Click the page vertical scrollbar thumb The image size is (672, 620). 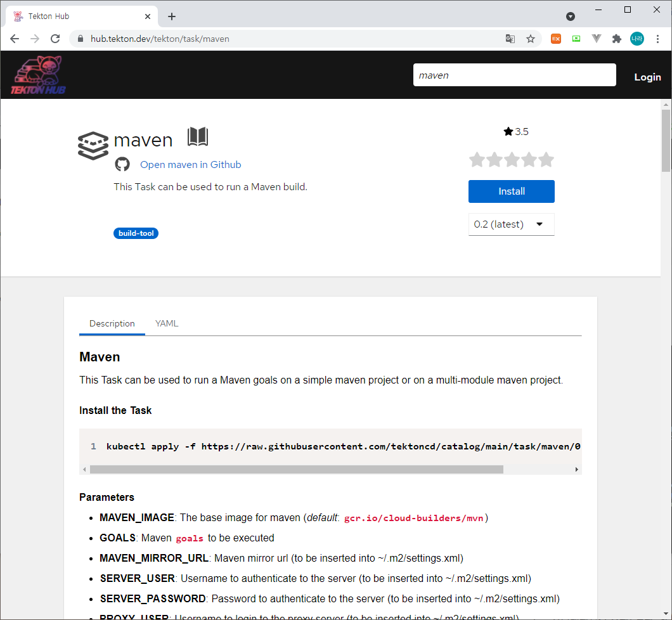coord(666,141)
